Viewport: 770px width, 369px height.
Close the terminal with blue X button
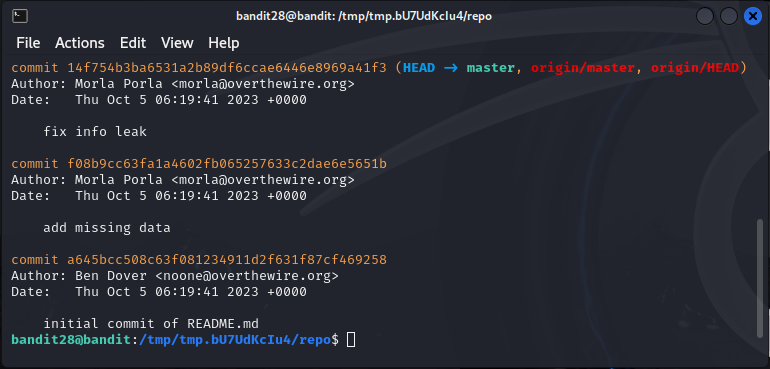pyautogui.click(x=752, y=16)
